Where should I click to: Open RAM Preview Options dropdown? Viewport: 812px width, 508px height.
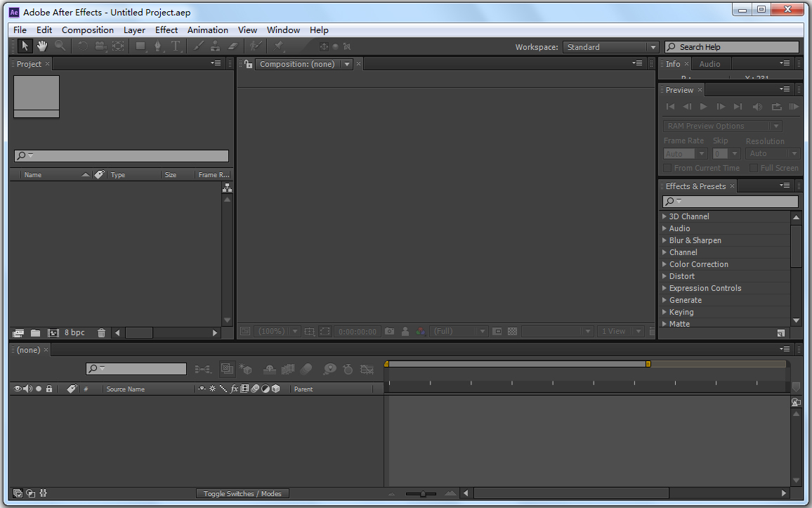tap(722, 126)
